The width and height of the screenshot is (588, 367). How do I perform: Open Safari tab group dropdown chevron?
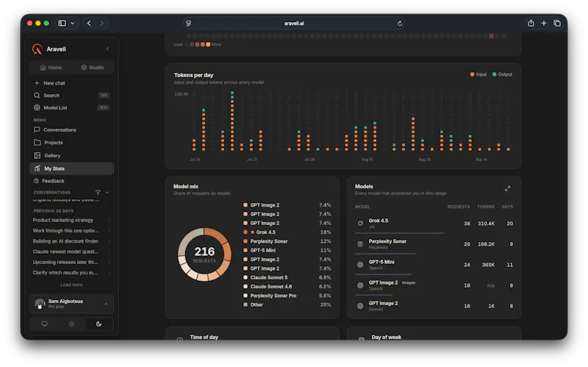click(73, 24)
